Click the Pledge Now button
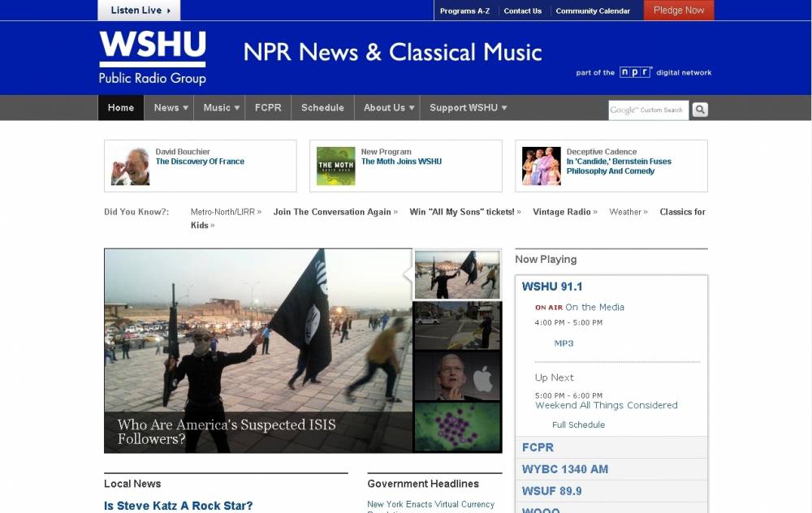 click(x=678, y=11)
